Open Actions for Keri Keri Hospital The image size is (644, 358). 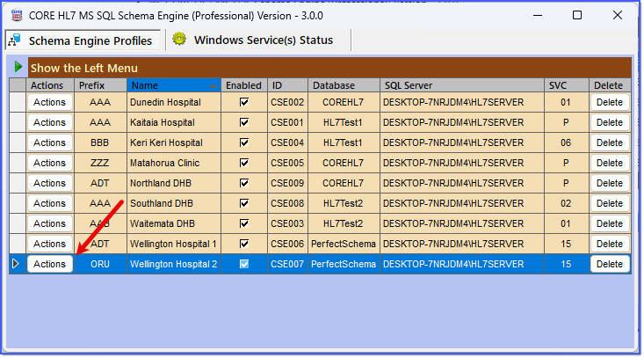pyautogui.click(x=50, y=142)
